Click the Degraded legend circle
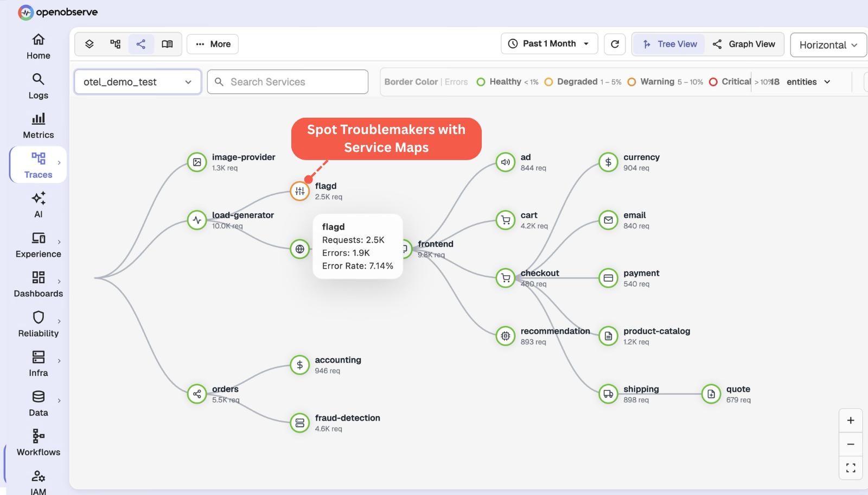Image resolution: width=868 pixels, height=495 pixels. (x=548, y=82)
